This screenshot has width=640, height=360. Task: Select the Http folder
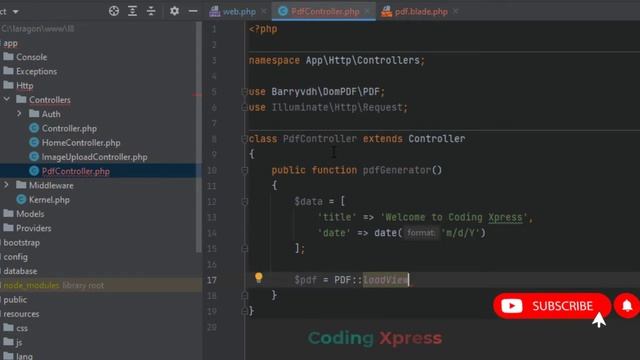18,85
